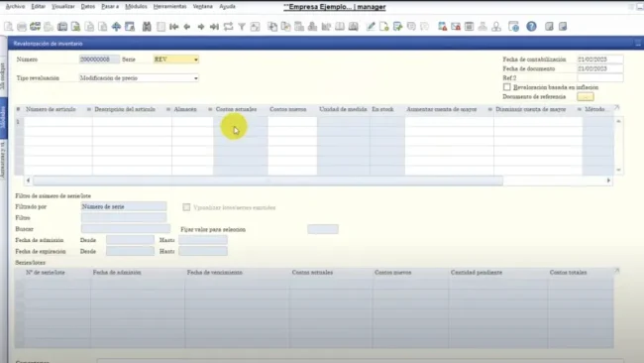Click the Buscar input field
This screenshot has height=363, width=644.
tap(126, 229)
